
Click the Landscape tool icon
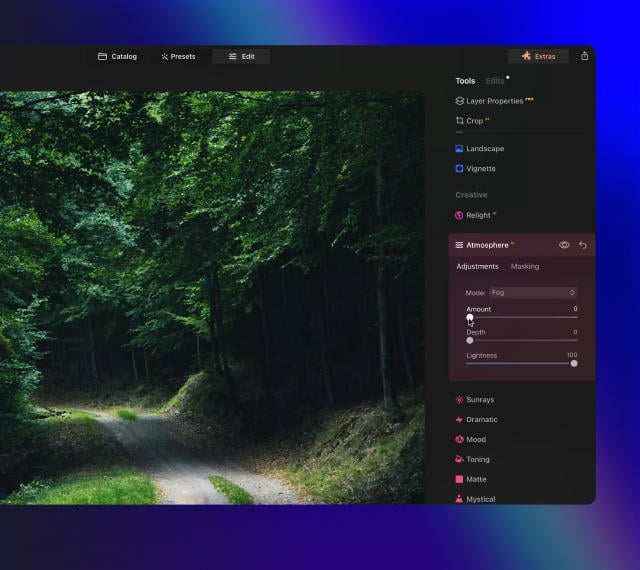(459, 148)
